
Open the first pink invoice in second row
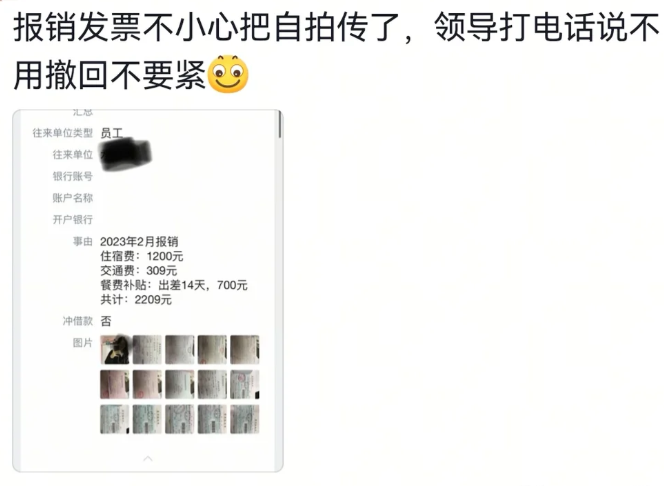[115, 384]
